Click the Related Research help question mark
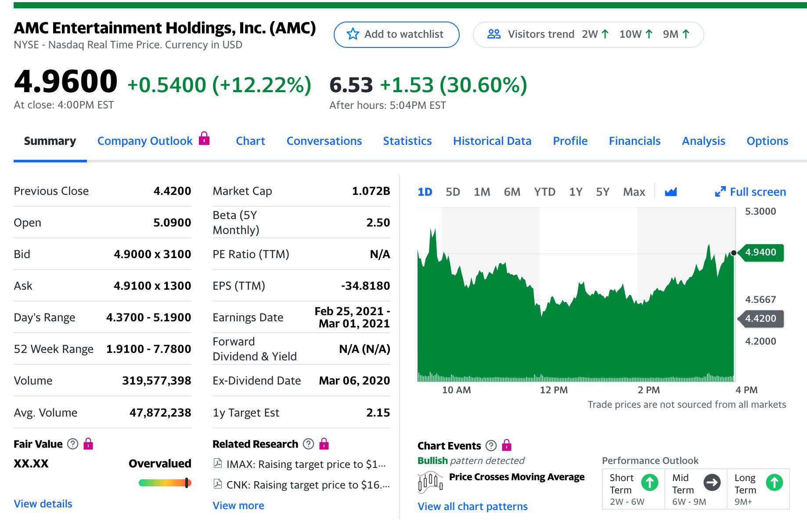The image size is (807, 532). click(x=309, y=444)
